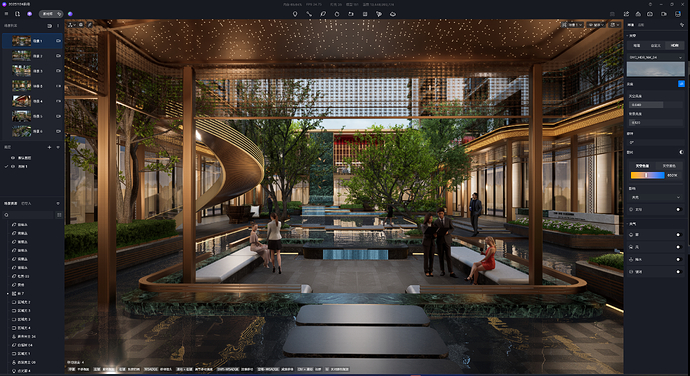The height and width of the screenshot is (376, 690).
Task: Click the plus icon to add a layer
Action: pyautogui.click(x=49, y=147)
